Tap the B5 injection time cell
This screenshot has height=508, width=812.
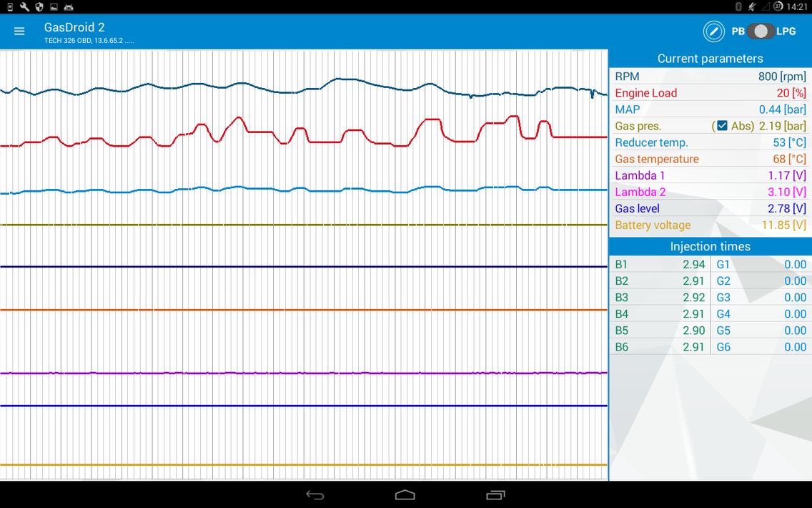660,331
